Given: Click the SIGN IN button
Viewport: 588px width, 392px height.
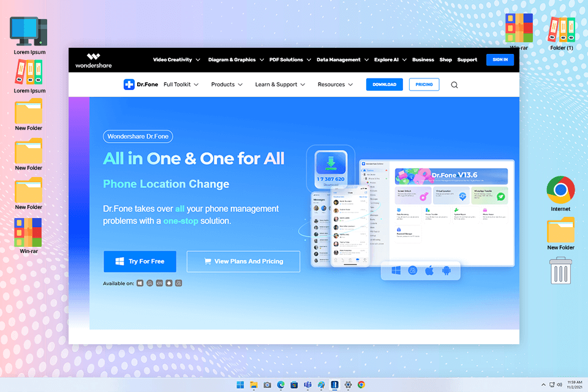Looking at the screenshot, I should [500, 59].
